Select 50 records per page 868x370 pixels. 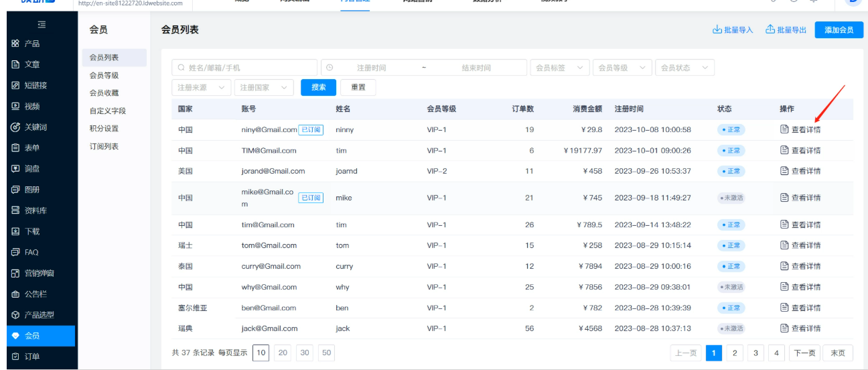[x=326, y=353]
